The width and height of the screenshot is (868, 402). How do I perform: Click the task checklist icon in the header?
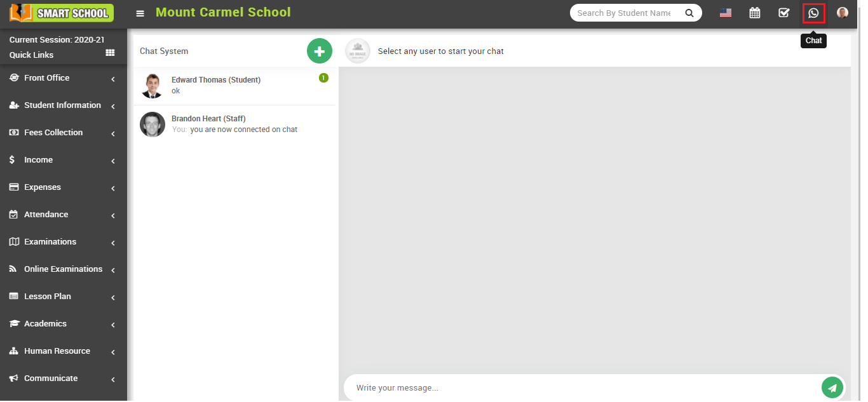click(783, 13)
